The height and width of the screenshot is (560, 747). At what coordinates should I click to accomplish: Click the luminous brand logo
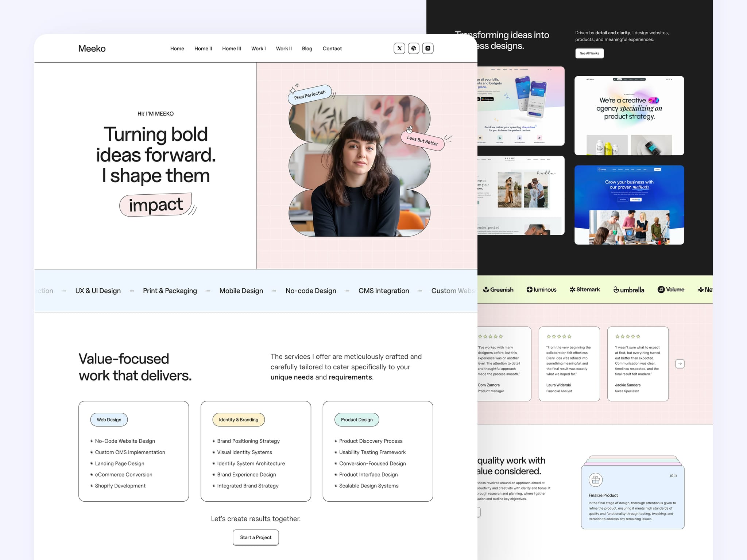click(542, 289)
